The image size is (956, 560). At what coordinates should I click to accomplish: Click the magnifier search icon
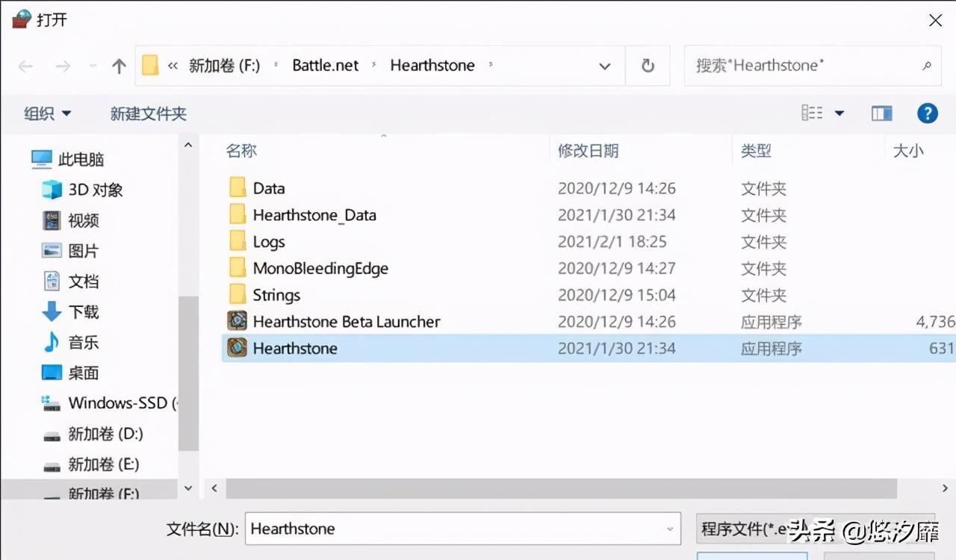pos(927,66)
